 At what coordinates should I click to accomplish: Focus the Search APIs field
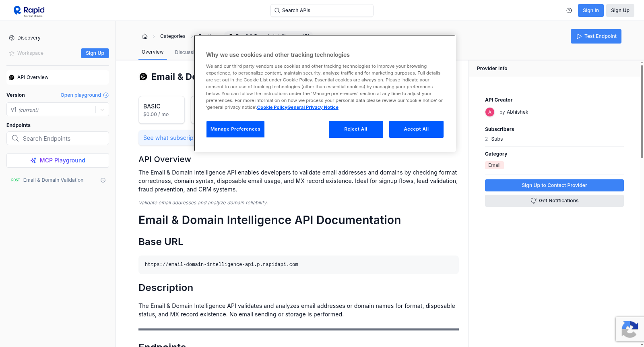coord(322,10)
